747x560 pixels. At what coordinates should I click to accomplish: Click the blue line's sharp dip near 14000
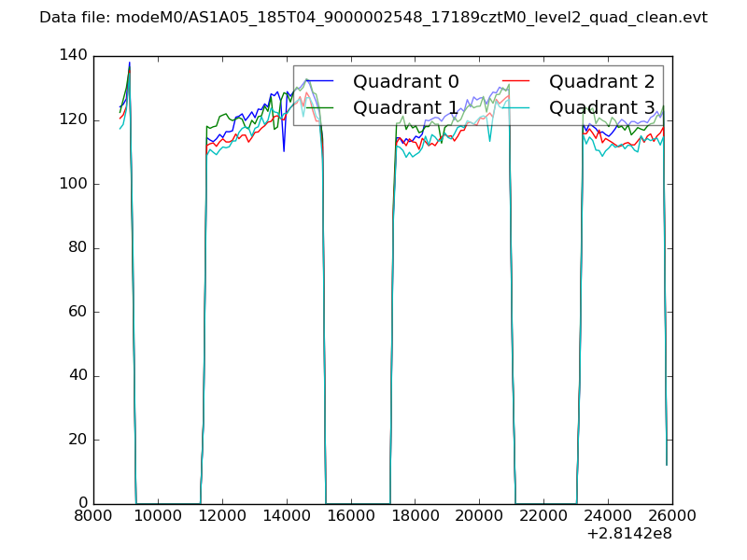click(x=284, y=150)
